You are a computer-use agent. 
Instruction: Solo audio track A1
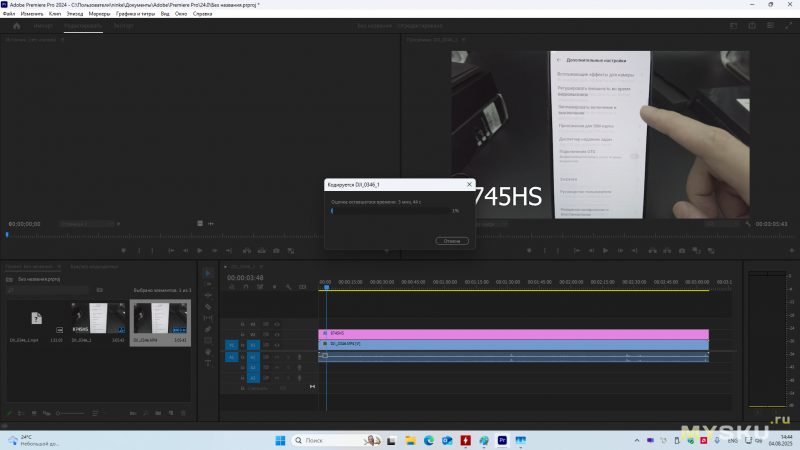(288, 357)
